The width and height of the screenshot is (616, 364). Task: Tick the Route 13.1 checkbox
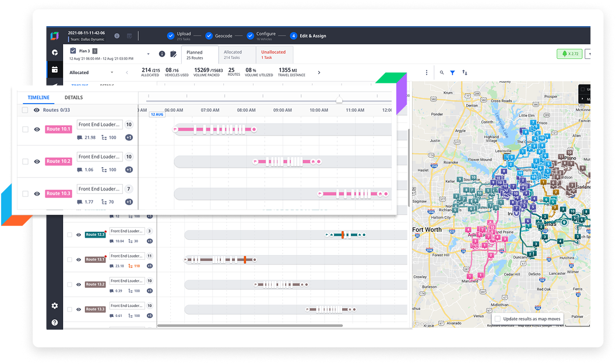(x=69, y=260)
